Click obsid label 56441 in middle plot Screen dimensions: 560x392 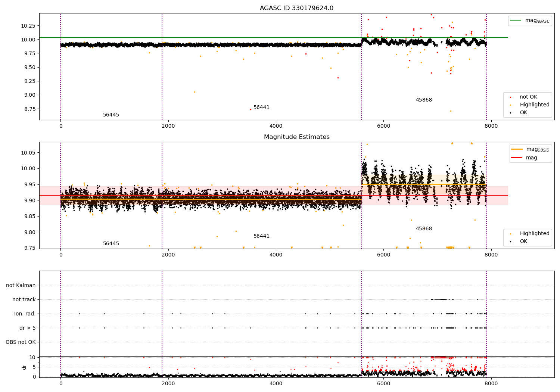point(261,236)
